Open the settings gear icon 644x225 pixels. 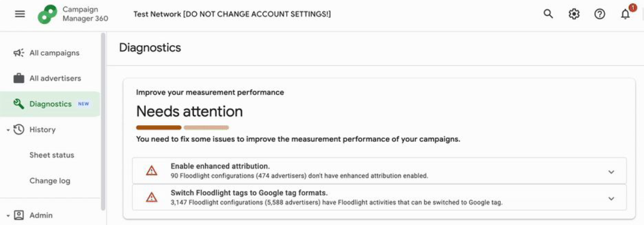(574, 15)
